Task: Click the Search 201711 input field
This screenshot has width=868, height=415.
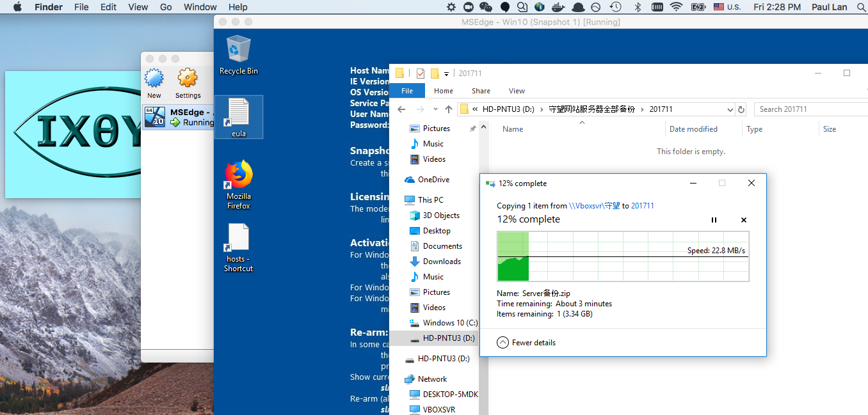Action: coord(809,109)
